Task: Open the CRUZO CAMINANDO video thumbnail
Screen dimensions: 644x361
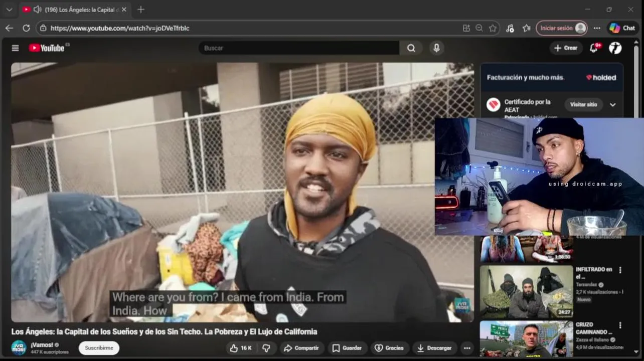Action: click(526, 339)
